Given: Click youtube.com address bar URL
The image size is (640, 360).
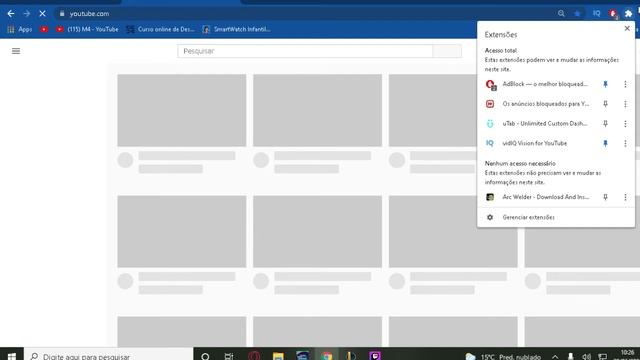Looking at the screenshot, I should click(89, 13).
